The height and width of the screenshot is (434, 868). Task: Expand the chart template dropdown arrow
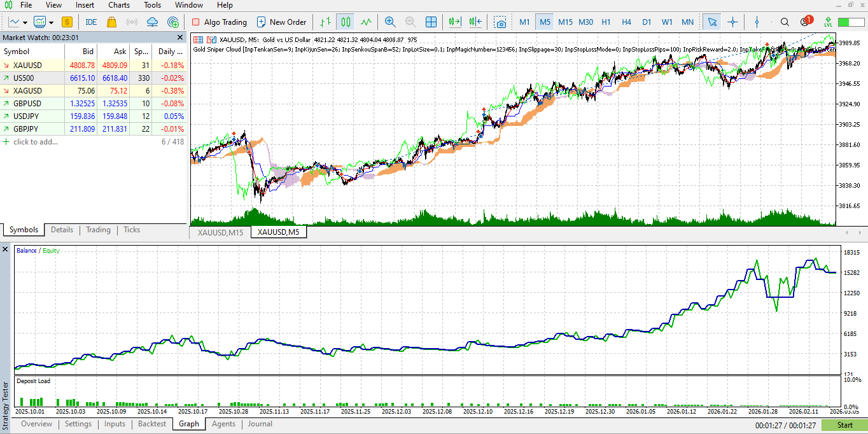point(25,22)
